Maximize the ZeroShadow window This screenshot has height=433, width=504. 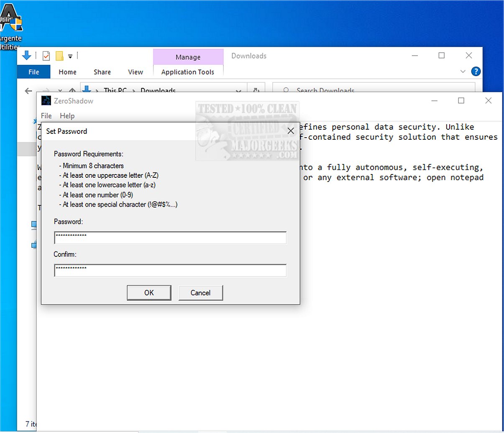(x=461, y=100)
